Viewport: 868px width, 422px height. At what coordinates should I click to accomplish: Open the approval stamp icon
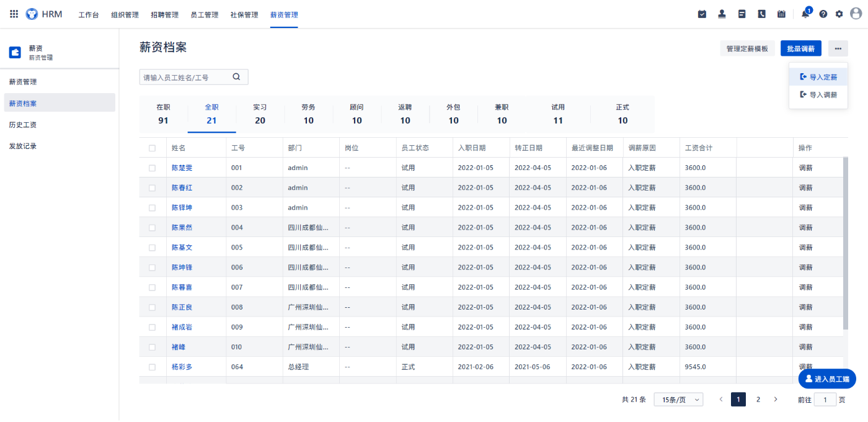coord(722,14)
